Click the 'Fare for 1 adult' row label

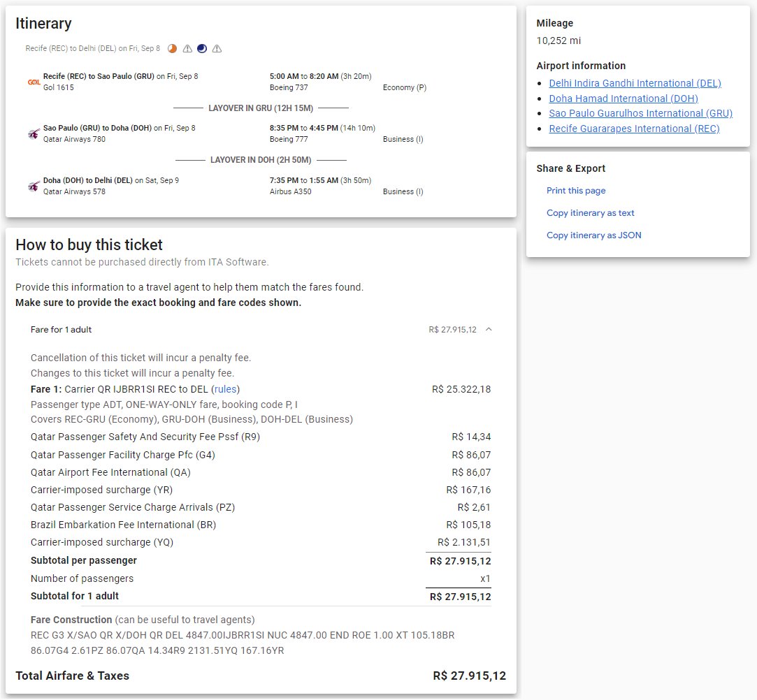tap(61, 330)
